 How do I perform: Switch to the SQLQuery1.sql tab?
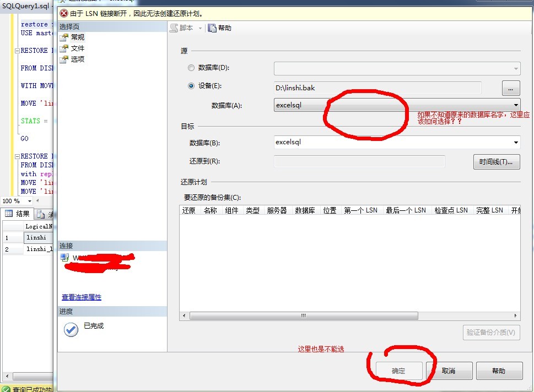pyautogui.click(x=25, y=6)
